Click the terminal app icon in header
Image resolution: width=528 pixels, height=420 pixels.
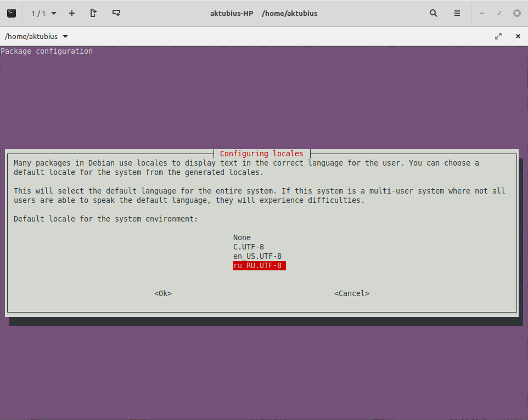(x=12, y=13)
